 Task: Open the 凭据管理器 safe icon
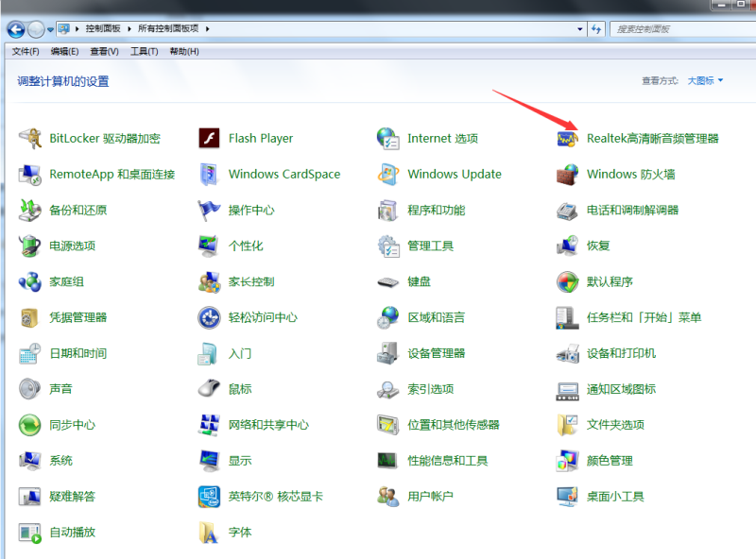click(30, 317)
